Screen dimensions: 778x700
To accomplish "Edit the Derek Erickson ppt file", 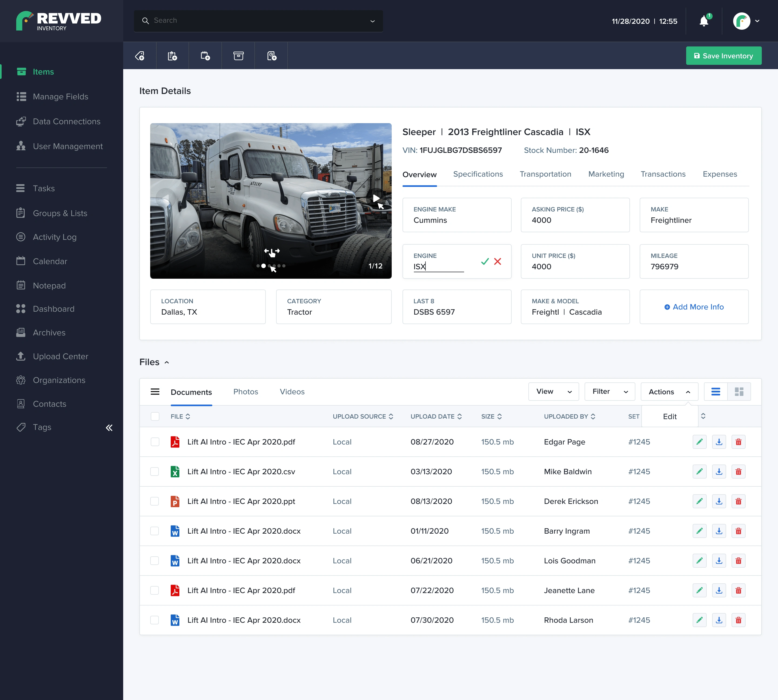I will pos(699,501).
